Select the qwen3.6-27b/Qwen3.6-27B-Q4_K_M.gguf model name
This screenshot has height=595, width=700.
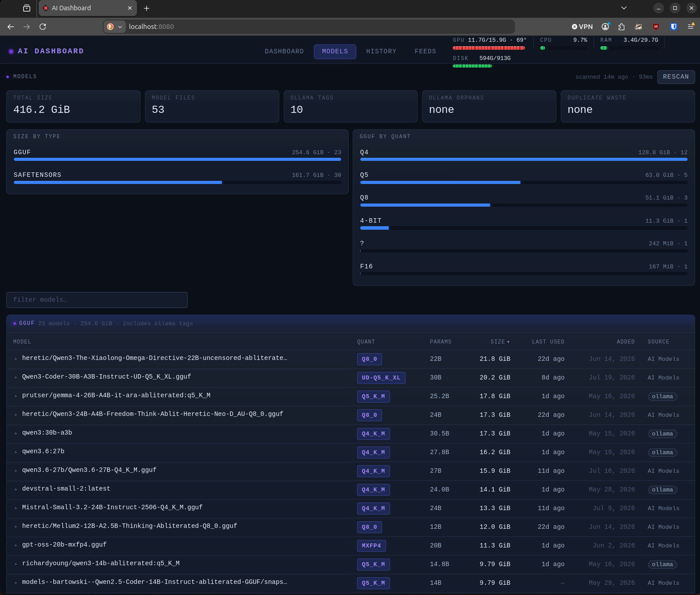pyautogui.click(x=89, y=470)
